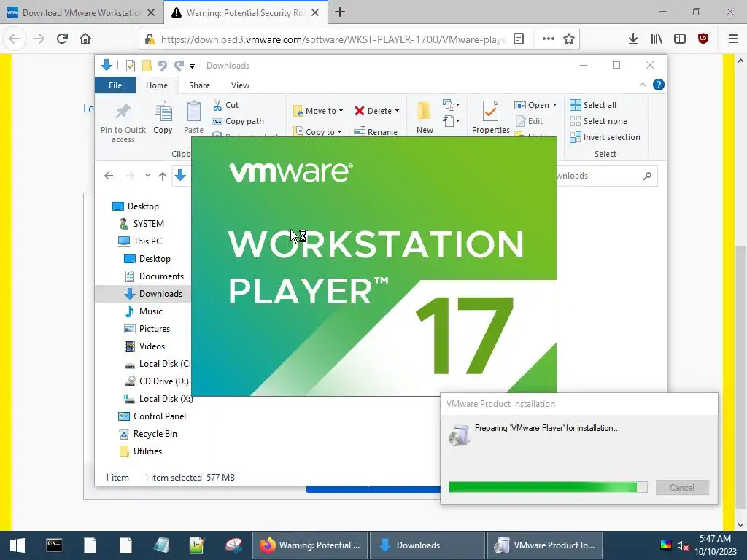Click Cut in Explorer ribbon
The image size is (747, 560).
click(225, 105)
